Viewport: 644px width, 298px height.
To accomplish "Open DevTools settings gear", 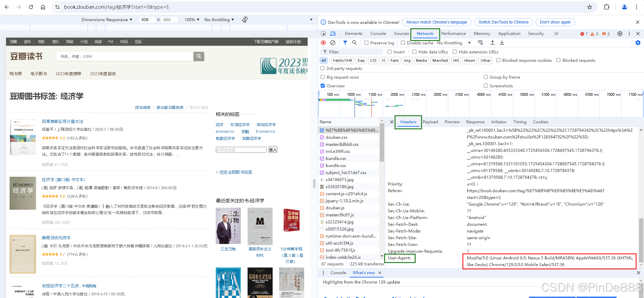I will pos(620,34).
